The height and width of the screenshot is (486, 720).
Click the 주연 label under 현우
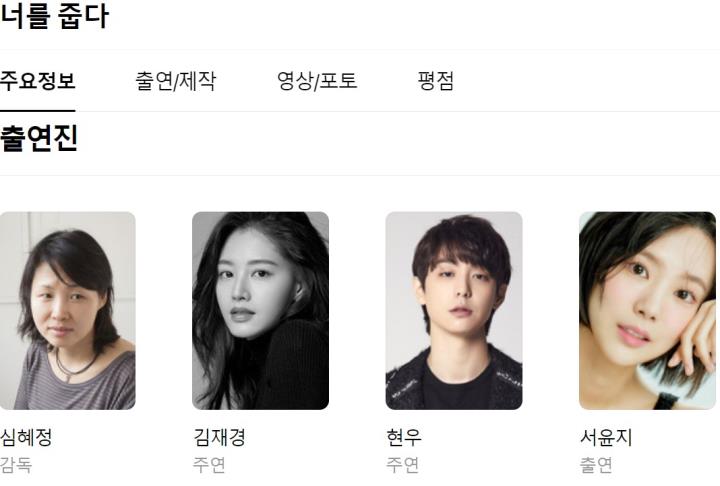pyautogui.click(x=402, y=465)
